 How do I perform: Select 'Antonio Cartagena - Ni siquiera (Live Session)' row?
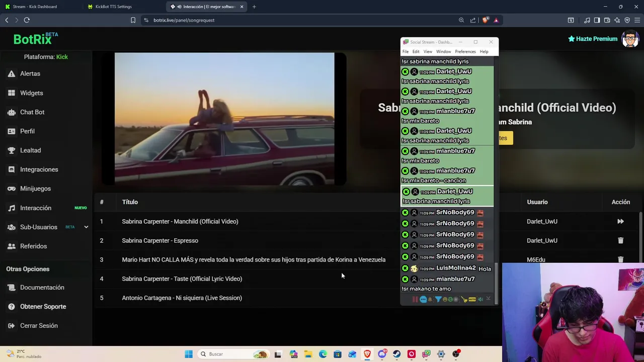[x=182, y=298]
